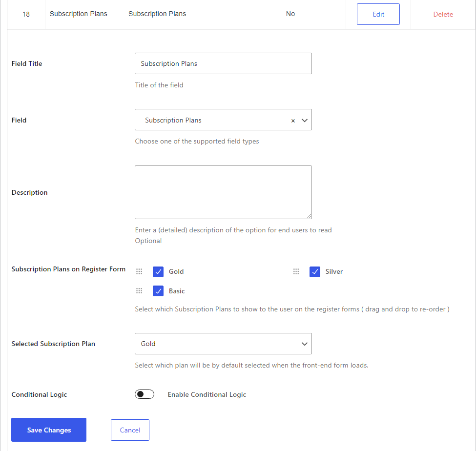Click the 'Subscription Plans on Register Form' label
The image size is (476, 451).
coord(68,269)
